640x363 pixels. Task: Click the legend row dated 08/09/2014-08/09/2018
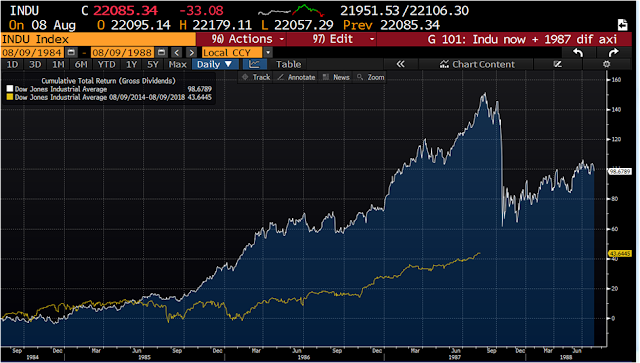tap(109, 97)
